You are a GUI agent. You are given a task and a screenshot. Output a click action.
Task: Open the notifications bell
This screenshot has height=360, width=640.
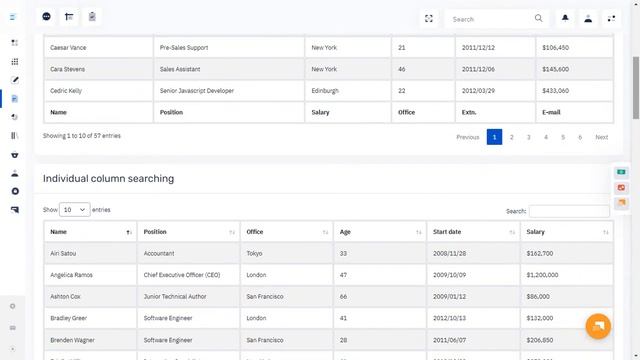point(565,18)
